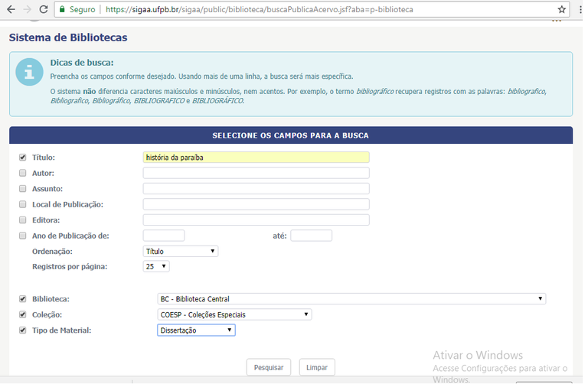Click the browser forward arrow
Viewport: 588px width, 384px height.
point(28,10)
